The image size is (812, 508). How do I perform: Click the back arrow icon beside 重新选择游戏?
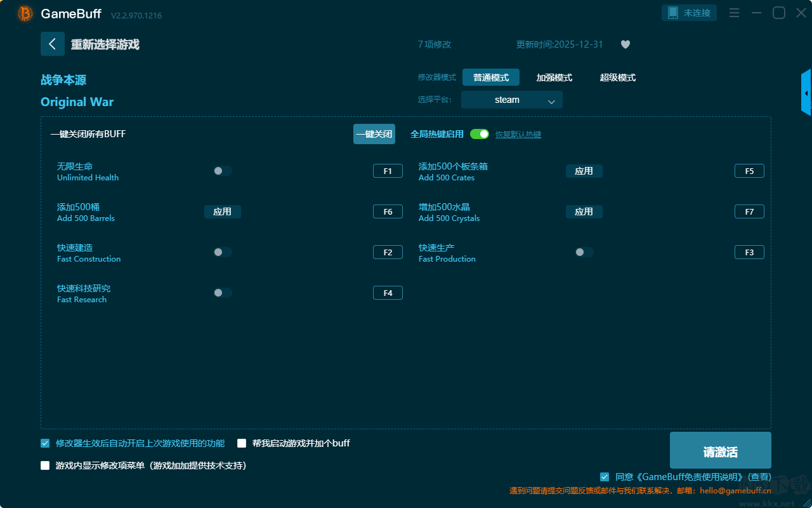coord(52,44)
